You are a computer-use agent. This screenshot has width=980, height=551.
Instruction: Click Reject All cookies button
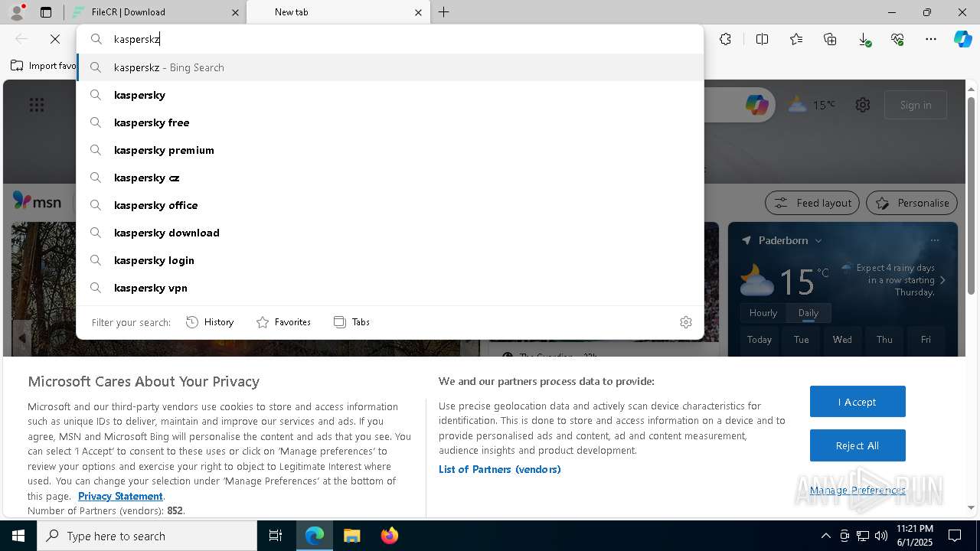point(857,445)
